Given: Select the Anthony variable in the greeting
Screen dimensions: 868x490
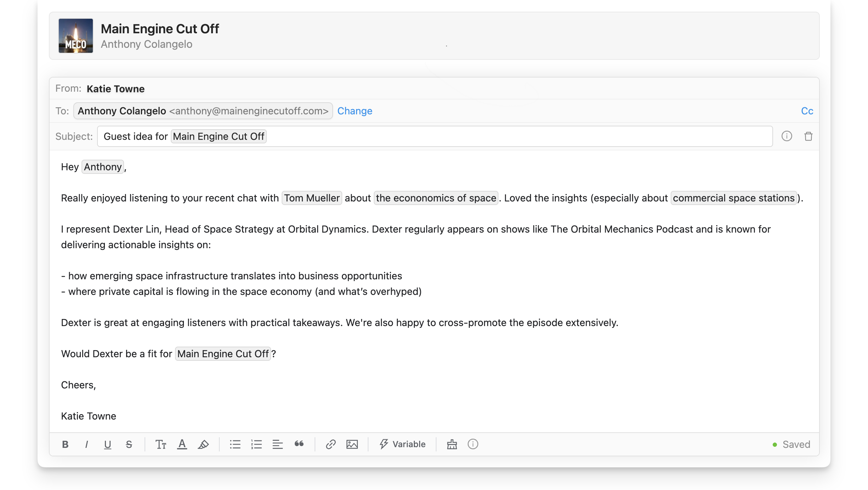Looking at the screenshot, I should (x=103, y=167).
